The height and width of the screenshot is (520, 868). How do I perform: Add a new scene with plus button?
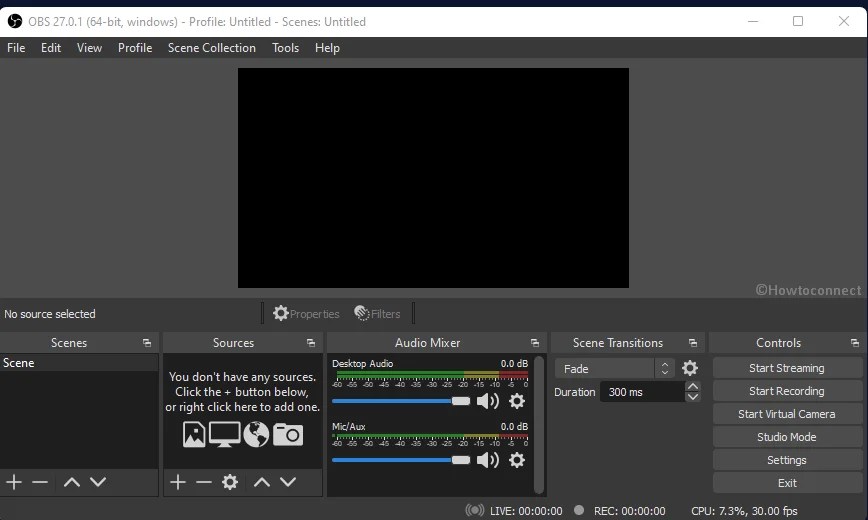pos(14,482)
